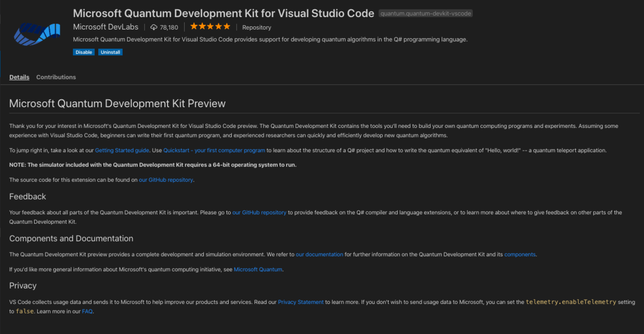Image resolution: width=644 pixels, height=334 pixels.
Task: Click the telemetry.enableTelemetry setting text
Action: coord(571,302)
